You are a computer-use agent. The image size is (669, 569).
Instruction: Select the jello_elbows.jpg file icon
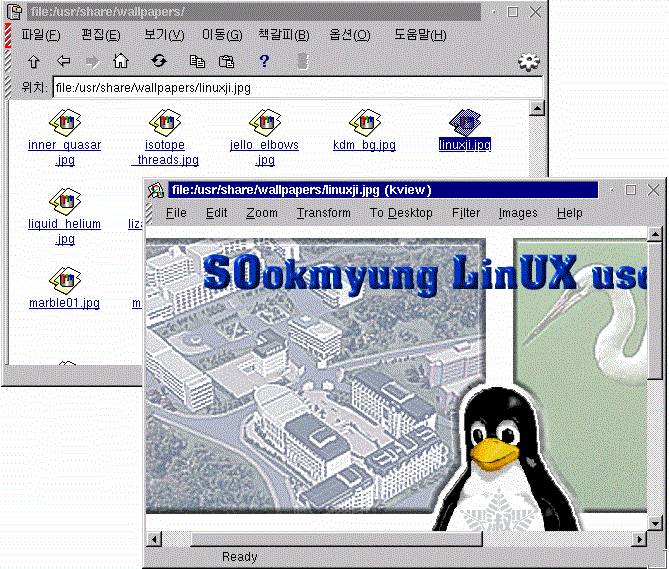click(x=265, y=122)
